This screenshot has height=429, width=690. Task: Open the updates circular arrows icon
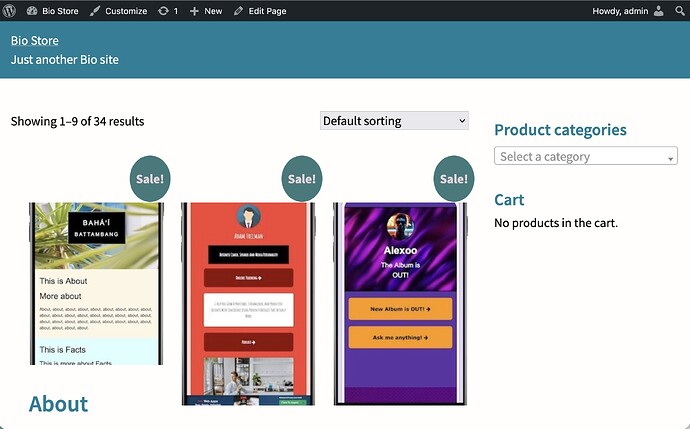point(163,11)
